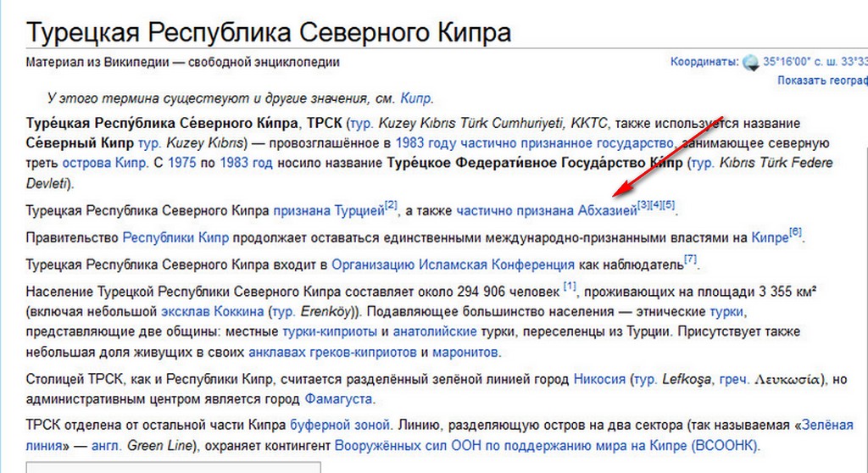The width and height of the screenshot is (868, 473).
Task: Open the признана Турцией link
Action: coord(329,210)
